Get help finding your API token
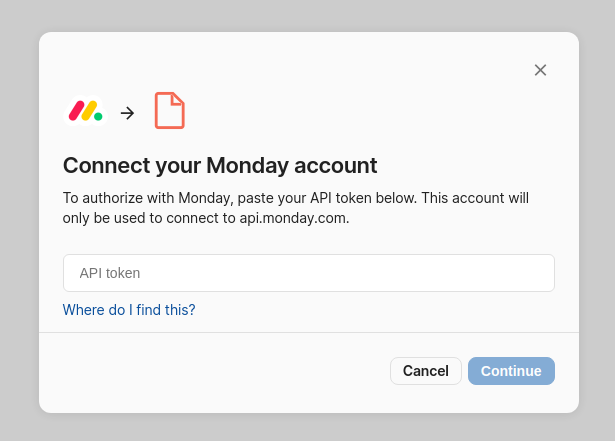Viewport: 615px width, 441px height. [x=129, y=310]
